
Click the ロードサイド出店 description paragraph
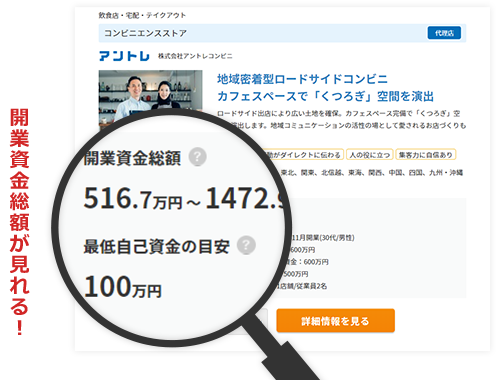tap(341, 120)
